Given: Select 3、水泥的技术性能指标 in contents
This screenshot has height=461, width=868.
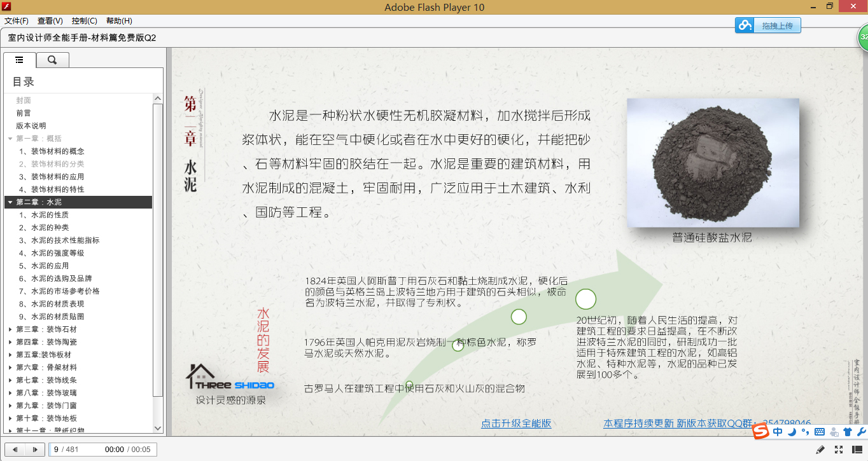Looking at the screenshot, I should [x=59, y=240].
